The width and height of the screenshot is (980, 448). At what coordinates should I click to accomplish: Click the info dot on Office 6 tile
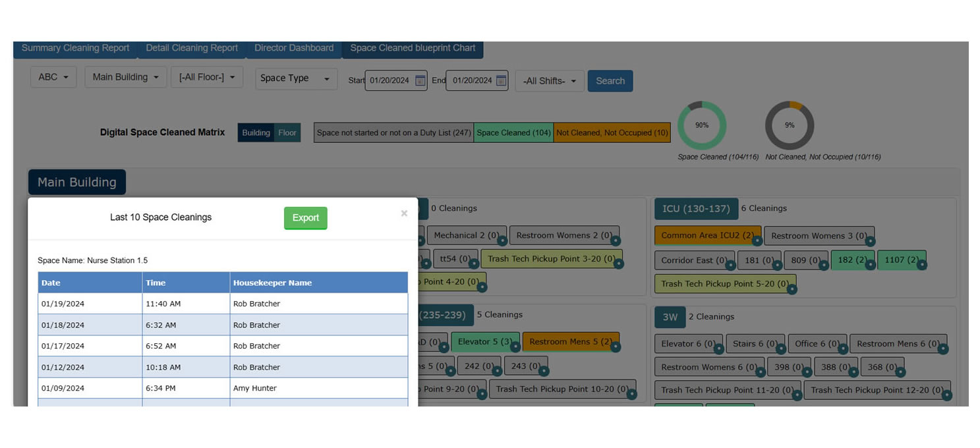(844, 349)
